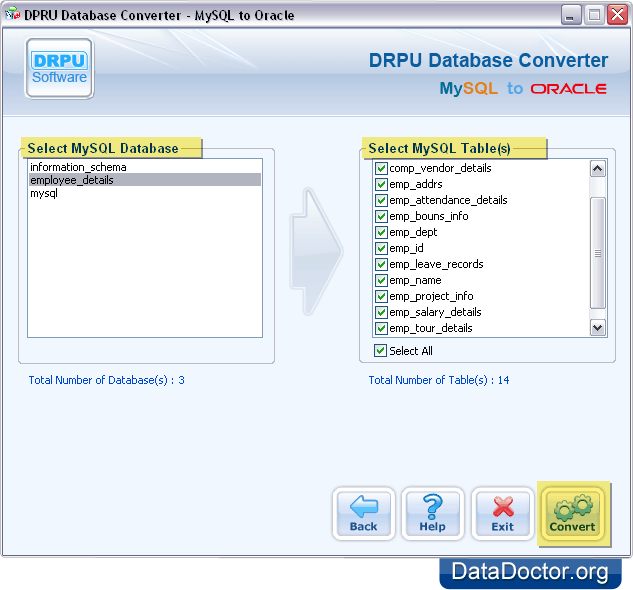Click the emp_leave_records table name
Image resolution: width=633 pixels, height=590 pixels.
(436, 264)
